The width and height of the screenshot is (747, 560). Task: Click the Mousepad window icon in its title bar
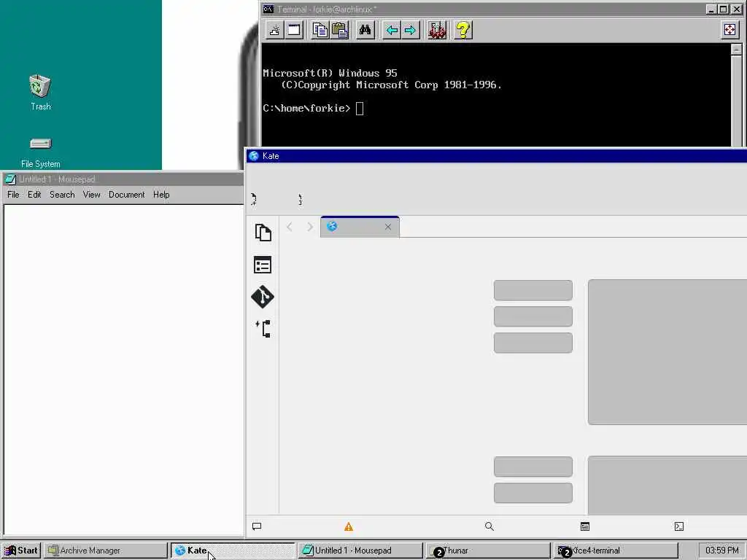tap(10, 179)
